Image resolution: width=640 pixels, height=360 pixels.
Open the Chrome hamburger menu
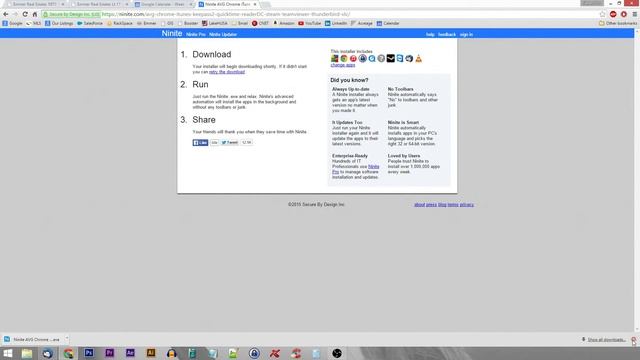635,14
